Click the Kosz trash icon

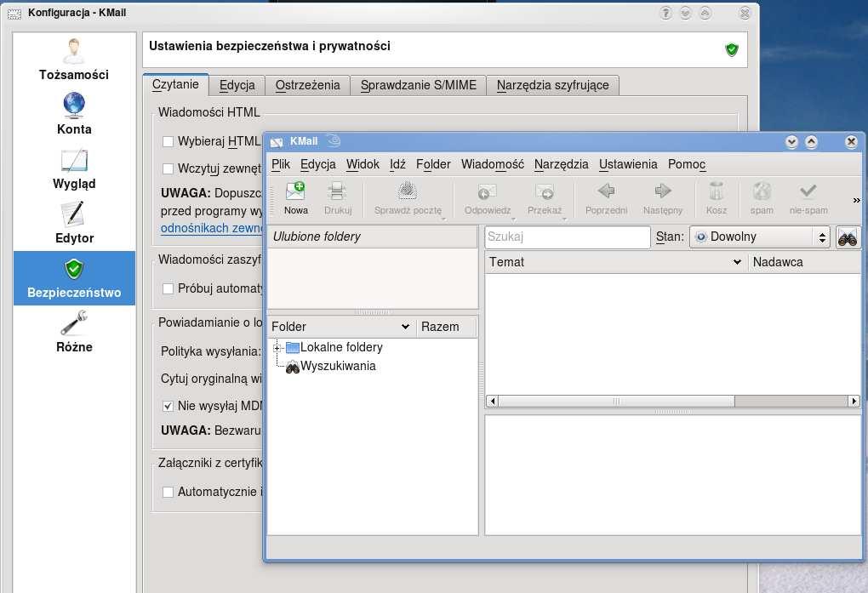click(717, 198)
